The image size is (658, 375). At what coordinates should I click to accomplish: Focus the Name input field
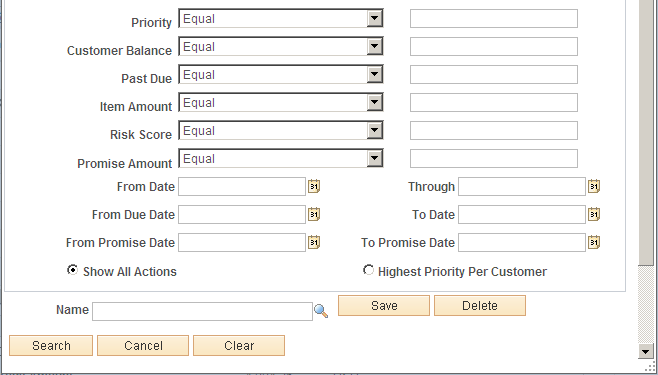(x=202, y=311)
